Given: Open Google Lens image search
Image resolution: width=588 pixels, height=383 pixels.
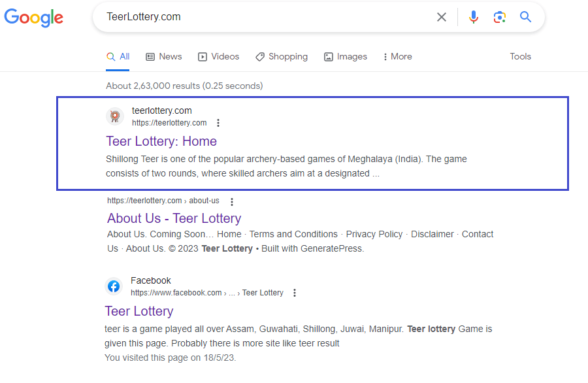Looking at the screenshot, I should 500,17.
